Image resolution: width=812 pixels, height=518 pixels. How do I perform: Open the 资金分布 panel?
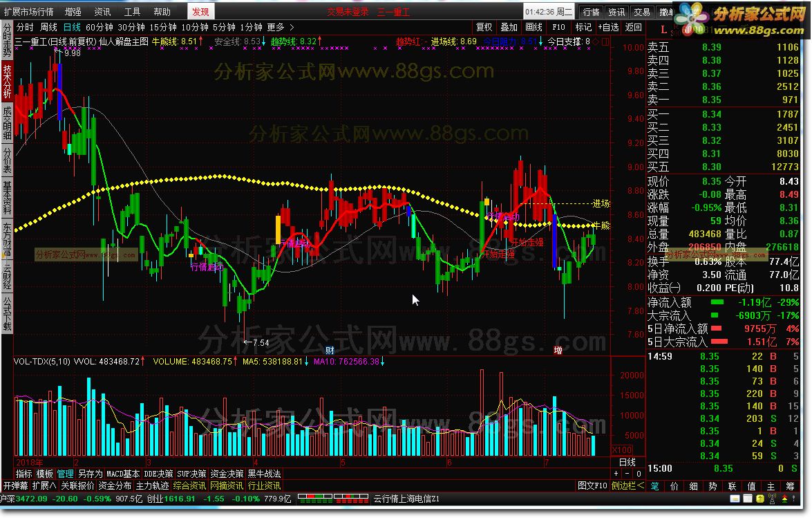(115, 486)
